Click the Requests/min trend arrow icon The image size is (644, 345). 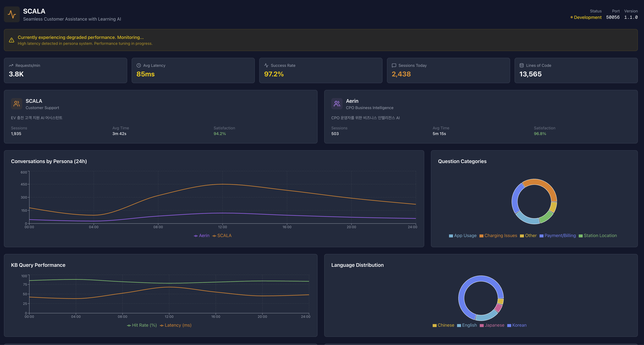11,66
